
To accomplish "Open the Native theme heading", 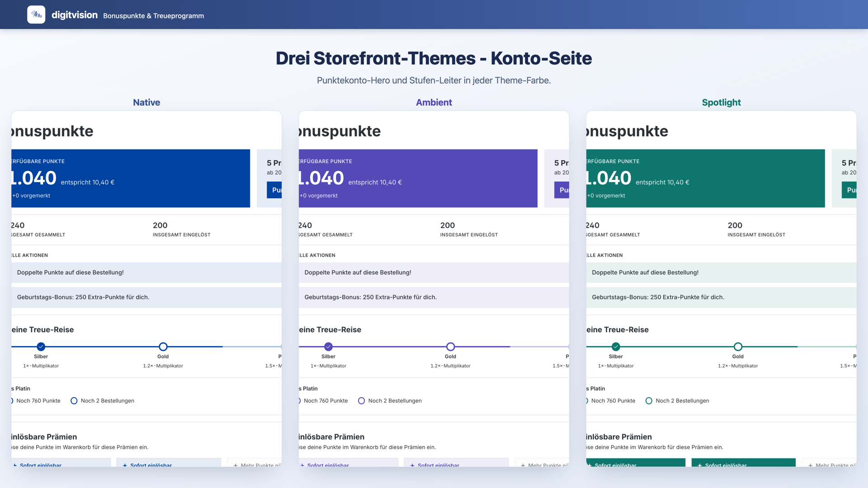I will (146, 103).
